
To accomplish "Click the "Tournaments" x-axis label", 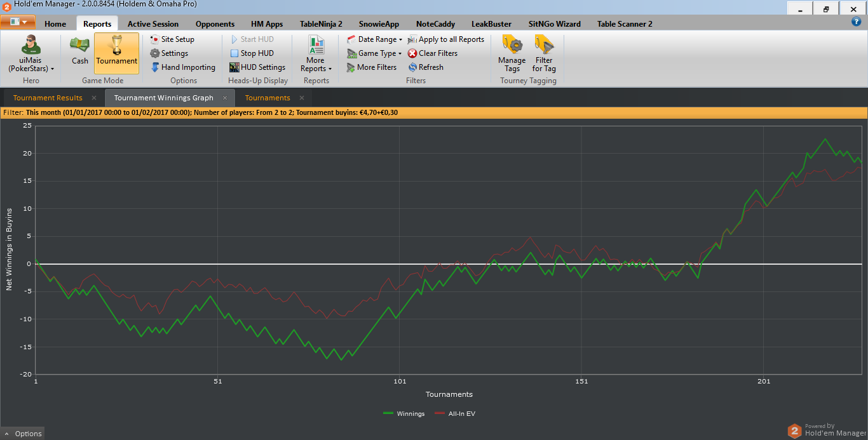I will 449,394.
